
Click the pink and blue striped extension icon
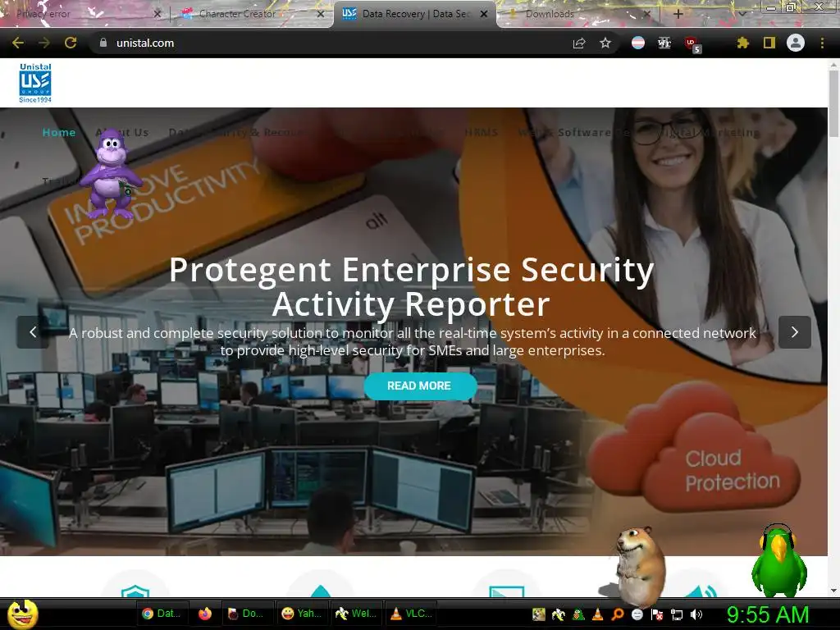click(x=637, y=43)
